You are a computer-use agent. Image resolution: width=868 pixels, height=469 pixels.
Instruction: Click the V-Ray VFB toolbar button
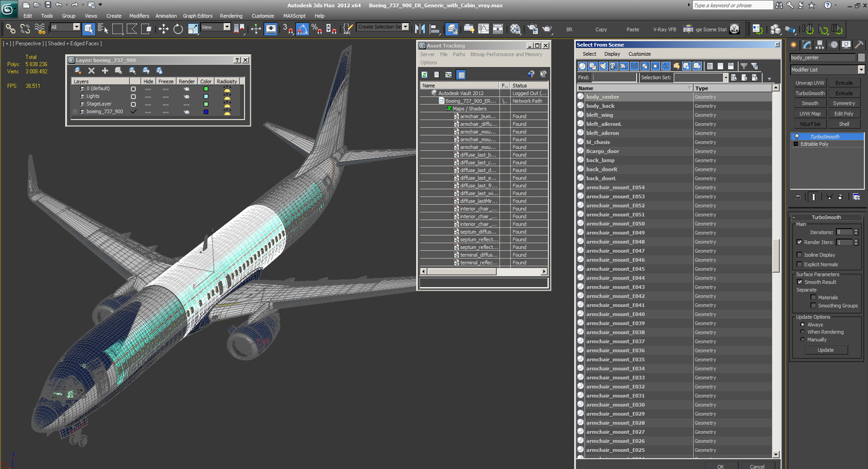pos(664,29)
